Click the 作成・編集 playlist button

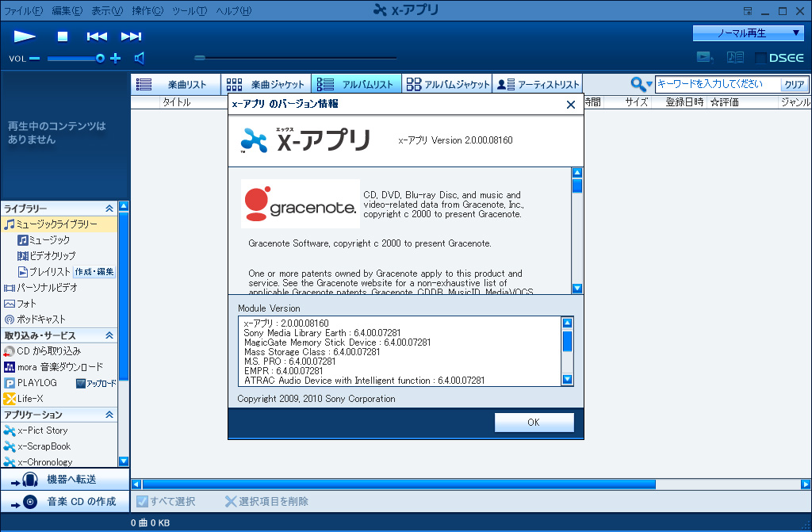[94, 271]
